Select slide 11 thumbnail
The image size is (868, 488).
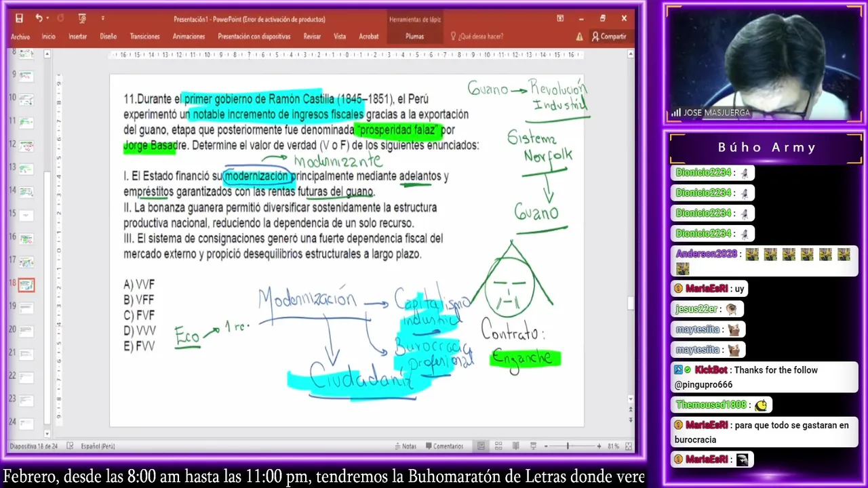click(26, 122)
